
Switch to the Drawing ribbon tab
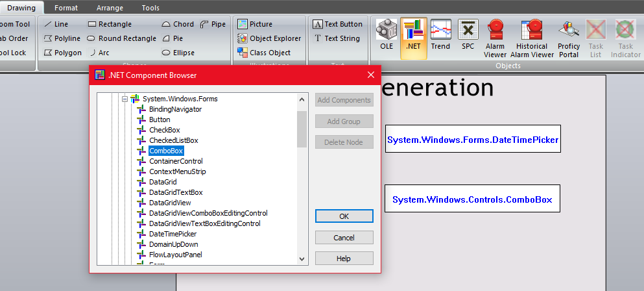tap(21, 8)
